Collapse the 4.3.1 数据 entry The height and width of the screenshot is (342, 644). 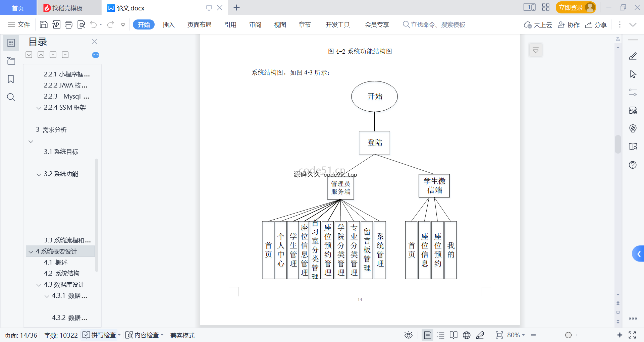pos(47,296)
